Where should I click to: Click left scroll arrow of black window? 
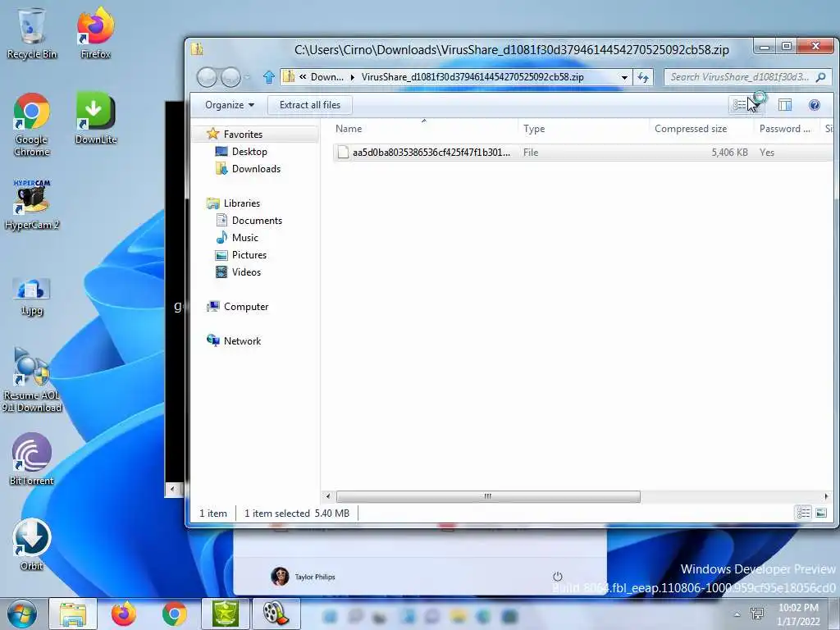click(x=171, y=489)
